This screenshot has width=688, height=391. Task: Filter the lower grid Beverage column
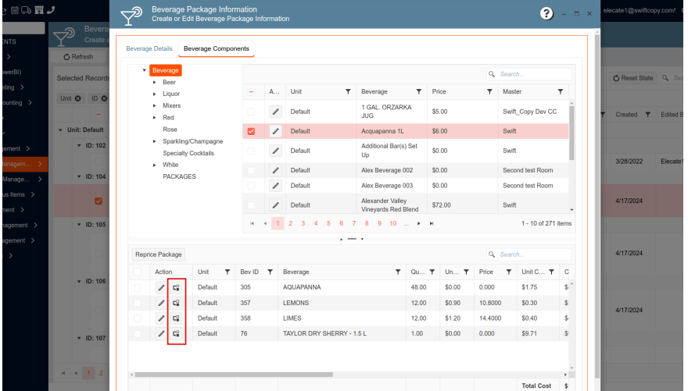point(398,272)
